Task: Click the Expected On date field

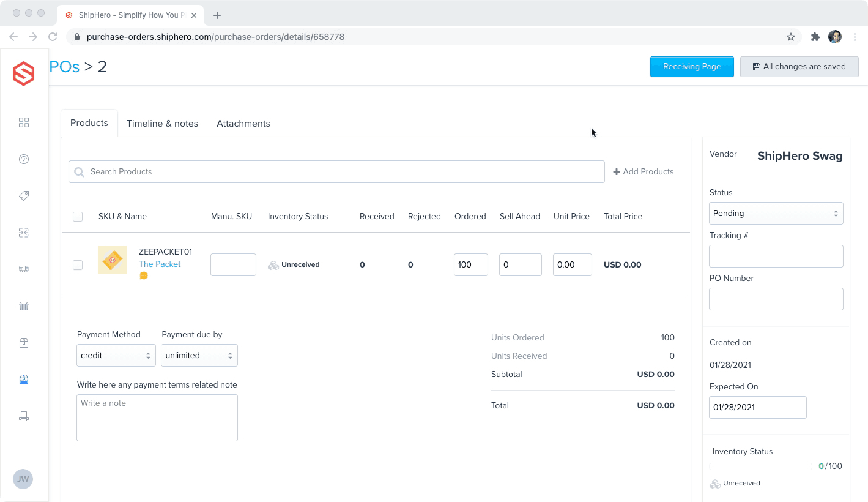Action: [x=758, y=408]
